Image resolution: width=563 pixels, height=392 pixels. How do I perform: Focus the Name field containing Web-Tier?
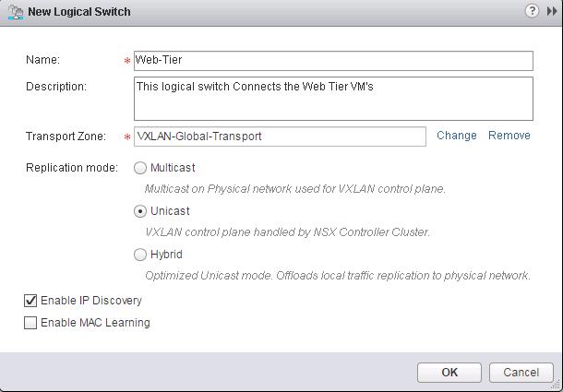333,61
